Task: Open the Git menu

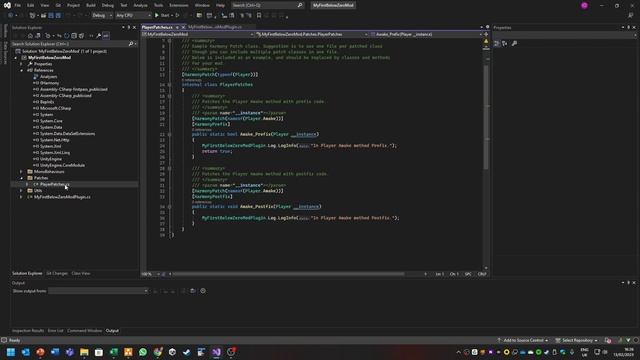Action: (x=58, y=5)
